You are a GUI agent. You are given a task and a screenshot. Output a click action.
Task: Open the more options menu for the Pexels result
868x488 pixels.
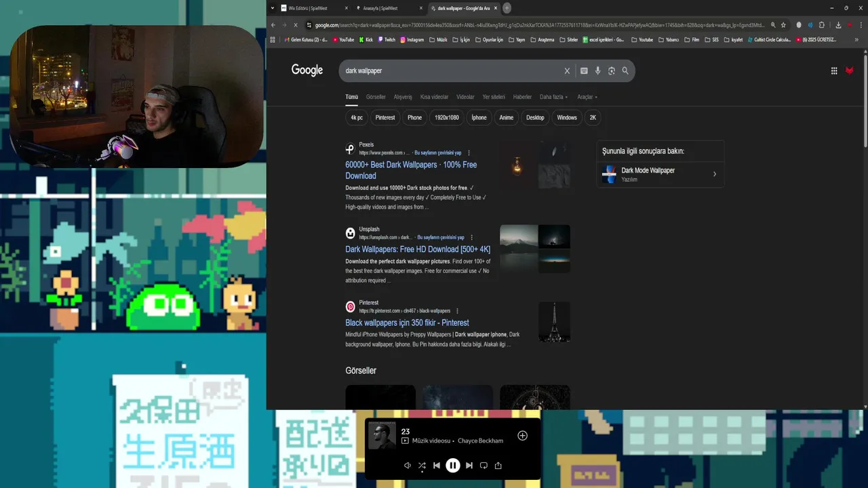click(469, 153)
